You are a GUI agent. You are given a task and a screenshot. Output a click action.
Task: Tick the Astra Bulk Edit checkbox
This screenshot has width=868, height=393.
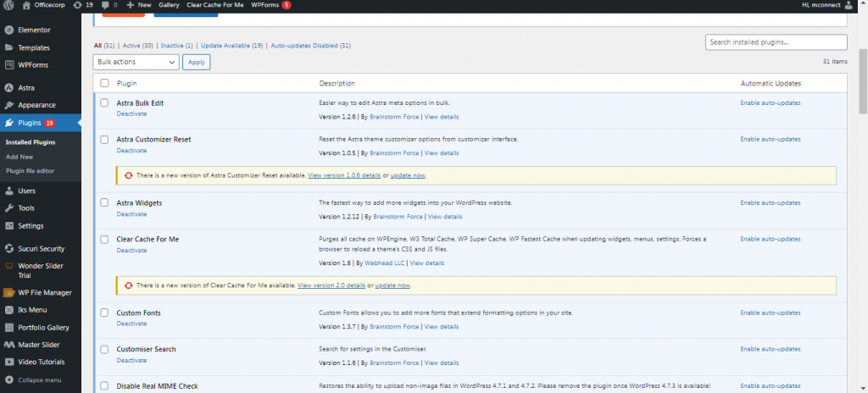click(104, 102)
